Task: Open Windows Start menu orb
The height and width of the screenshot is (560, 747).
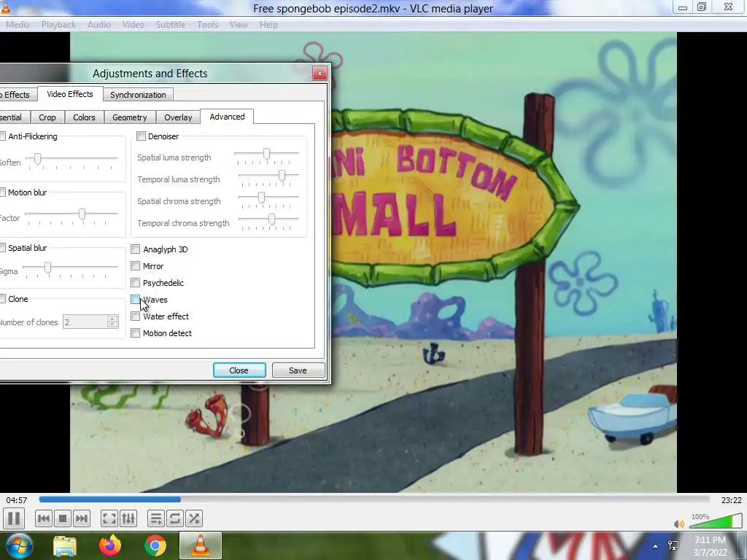Action: point(18,545)
